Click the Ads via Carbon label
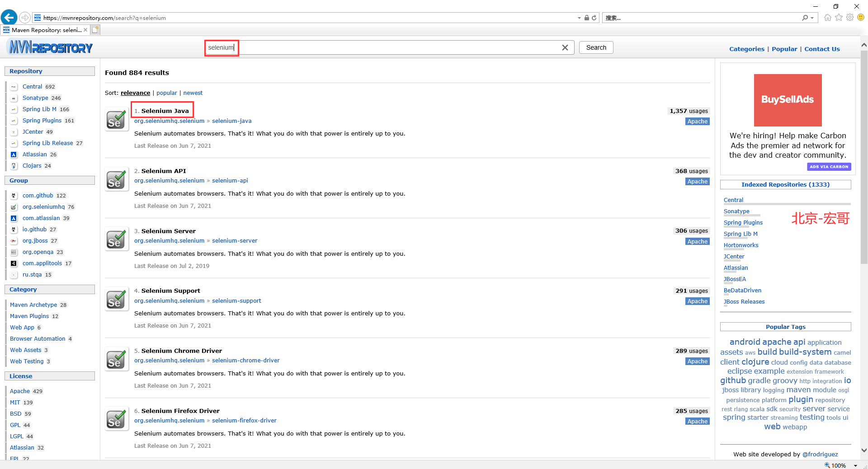Viewport: 868px width, 469px height. (x=829, y=167)
